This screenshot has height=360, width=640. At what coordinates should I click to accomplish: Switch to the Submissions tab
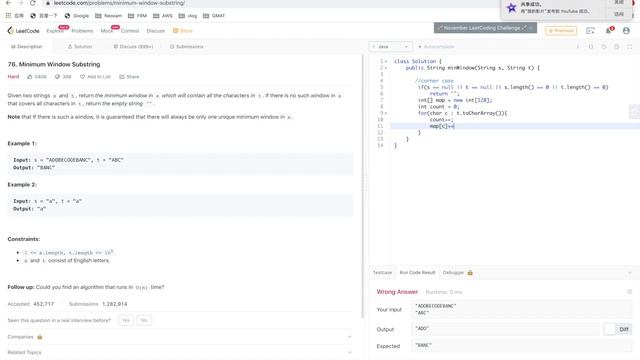pyautogui.click(x=187, y=47)
